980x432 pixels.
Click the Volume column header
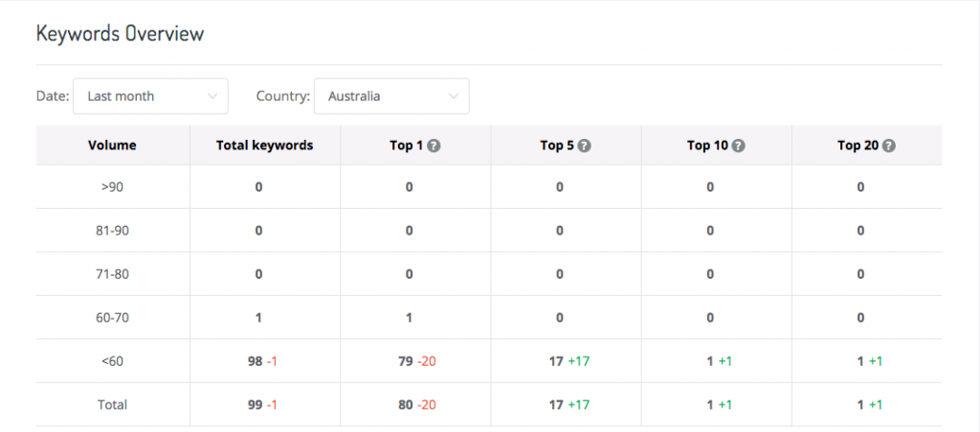(x=113, y=146)
